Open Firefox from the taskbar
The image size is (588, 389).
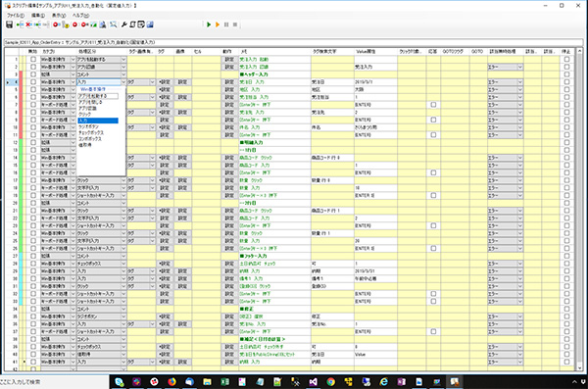click(x=171, y=382)
